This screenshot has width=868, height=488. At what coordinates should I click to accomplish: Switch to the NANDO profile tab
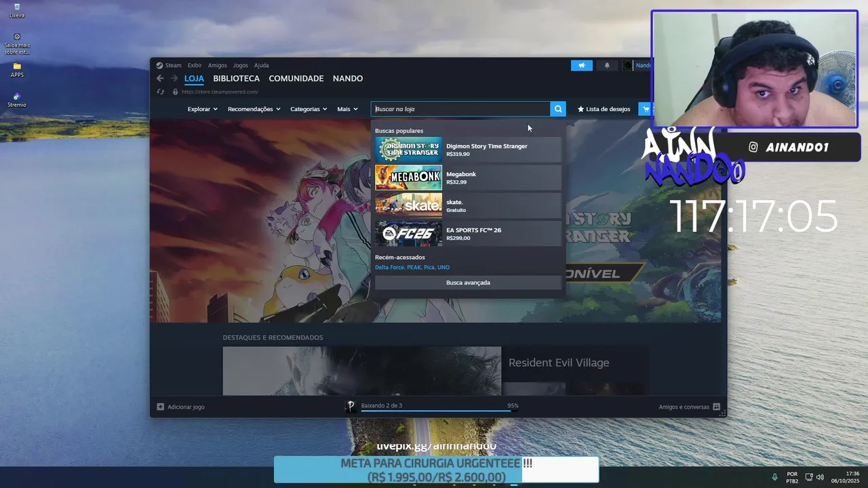coord(348,79)
